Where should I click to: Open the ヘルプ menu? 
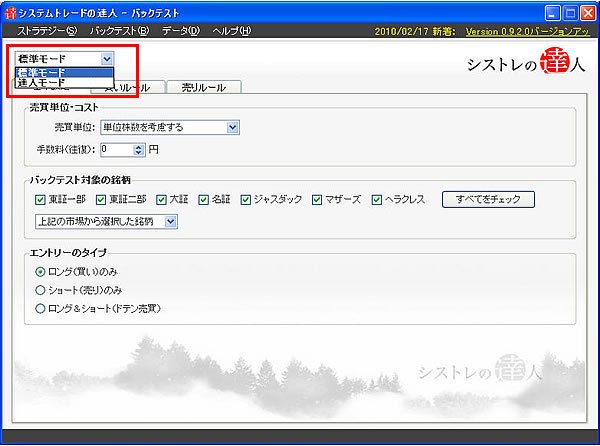point(231,31)
